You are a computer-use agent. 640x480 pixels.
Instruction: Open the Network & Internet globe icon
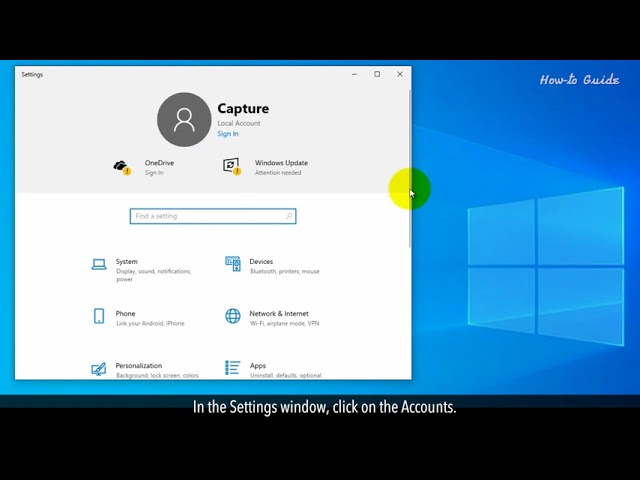point(233,316)
